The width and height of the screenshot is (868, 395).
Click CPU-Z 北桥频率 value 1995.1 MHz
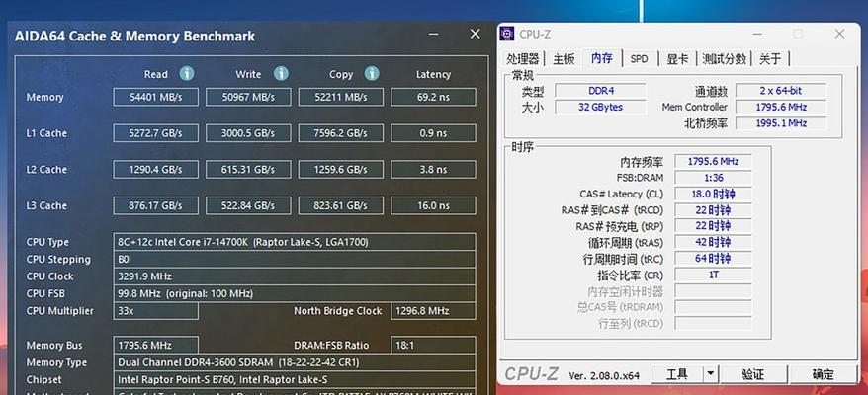[781, 123]
